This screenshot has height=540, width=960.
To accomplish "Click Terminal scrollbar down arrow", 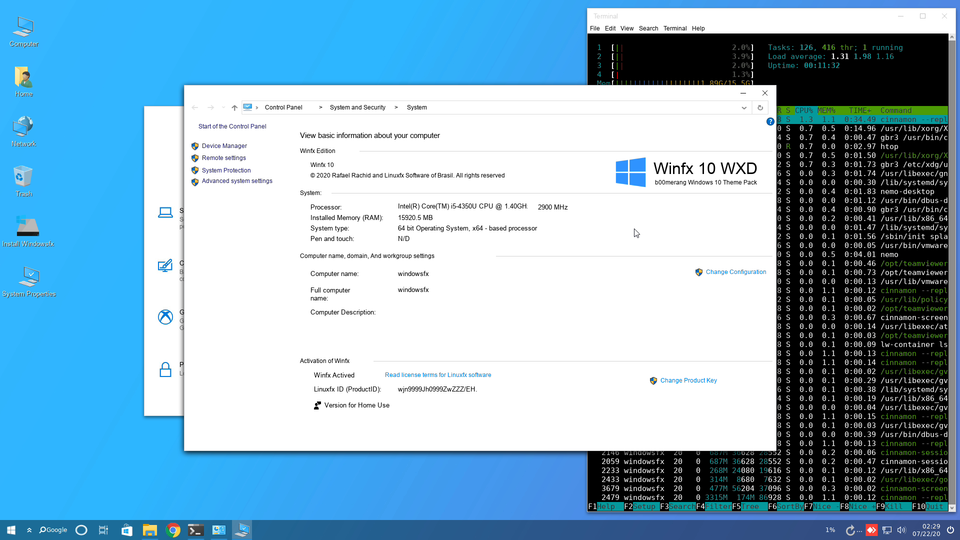I will pyautogui.click(x=952, y=508).
